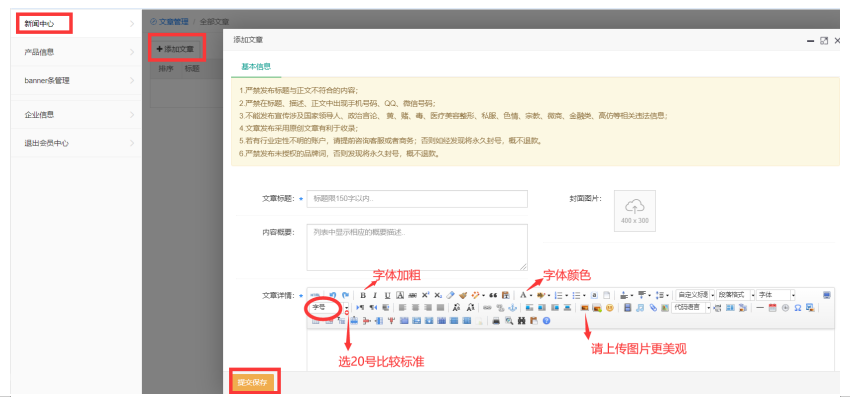Toggle bold formatting in the editor

[x=363, y=295]
